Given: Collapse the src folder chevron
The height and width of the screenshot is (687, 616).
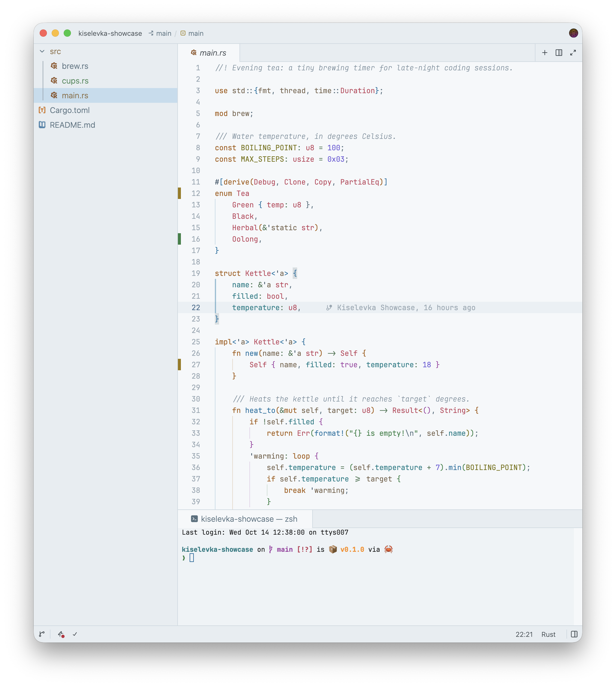Looking at the screenshot, I should 42,51.
